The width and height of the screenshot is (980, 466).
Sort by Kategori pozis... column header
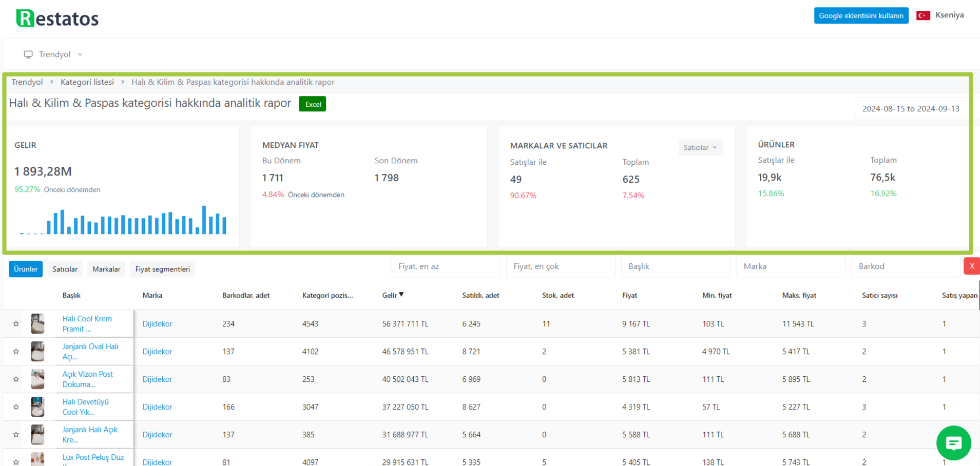tap(328, 296)
